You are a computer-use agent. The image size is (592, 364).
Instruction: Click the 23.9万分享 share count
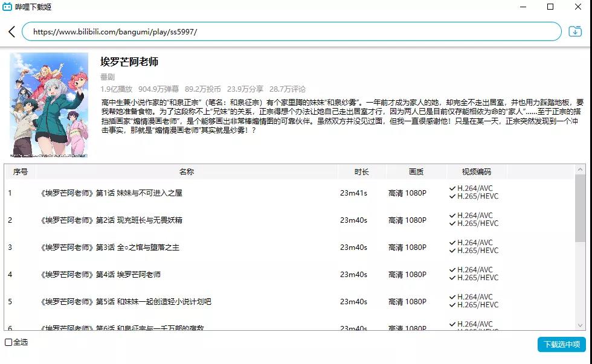pyautogui.click(x=245, y=89)
